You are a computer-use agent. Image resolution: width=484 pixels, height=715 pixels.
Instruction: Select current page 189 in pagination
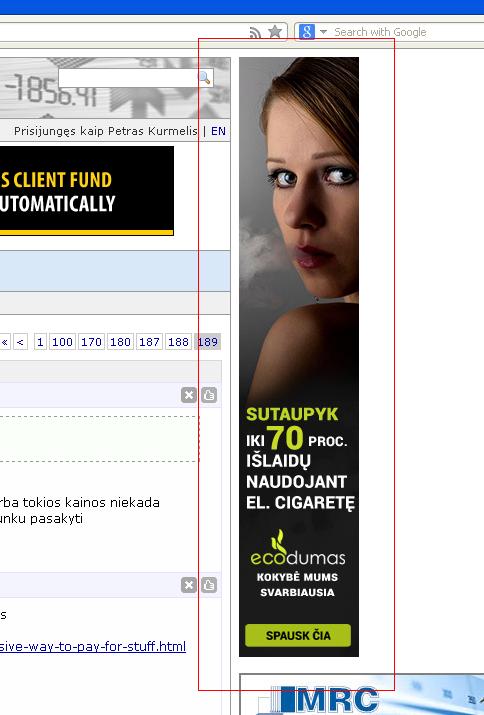[208, 342]
